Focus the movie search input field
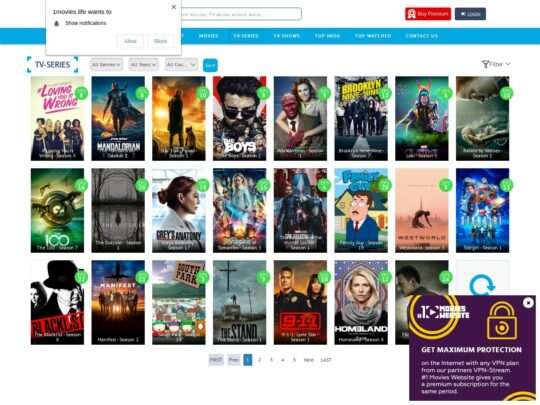This screenshot has height=405, width=540. click(x=241, y=14)
